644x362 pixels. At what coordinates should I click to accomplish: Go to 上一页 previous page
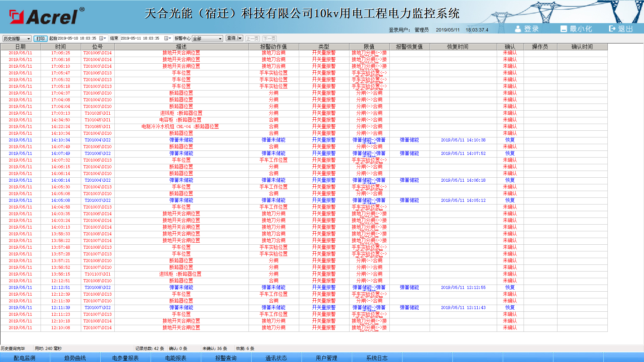[253, 39]
